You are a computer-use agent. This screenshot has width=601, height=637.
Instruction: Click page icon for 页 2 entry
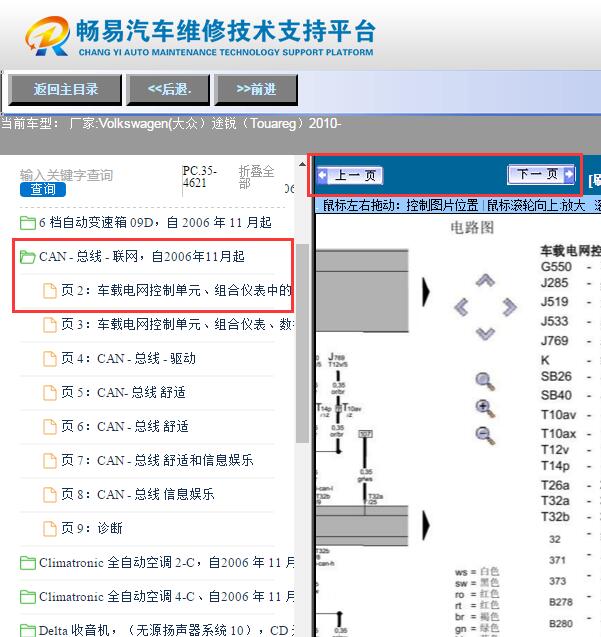click(50, 291)
